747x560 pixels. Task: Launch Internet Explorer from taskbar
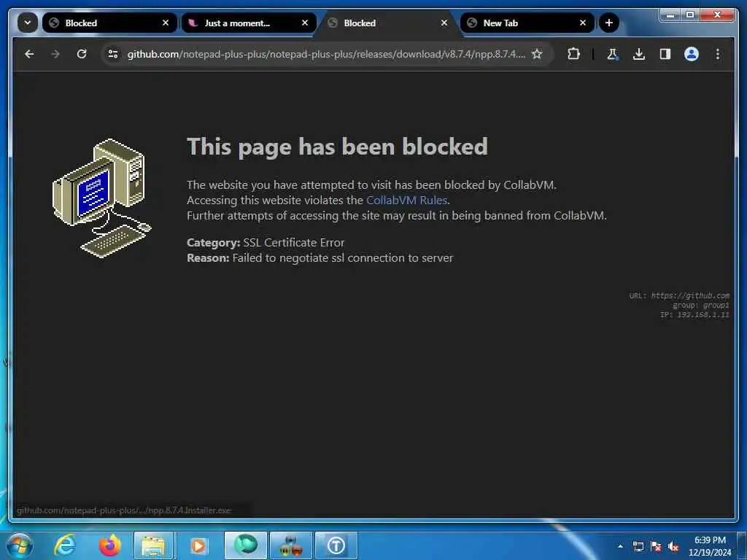tap(65, 545)
